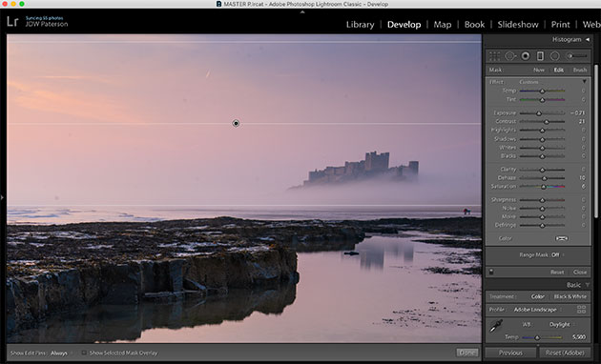Enable Show Selected Mask Overlay checkbox
This screenshot has width=601, height=364.
pyautogui.click(x=84, y=353)
